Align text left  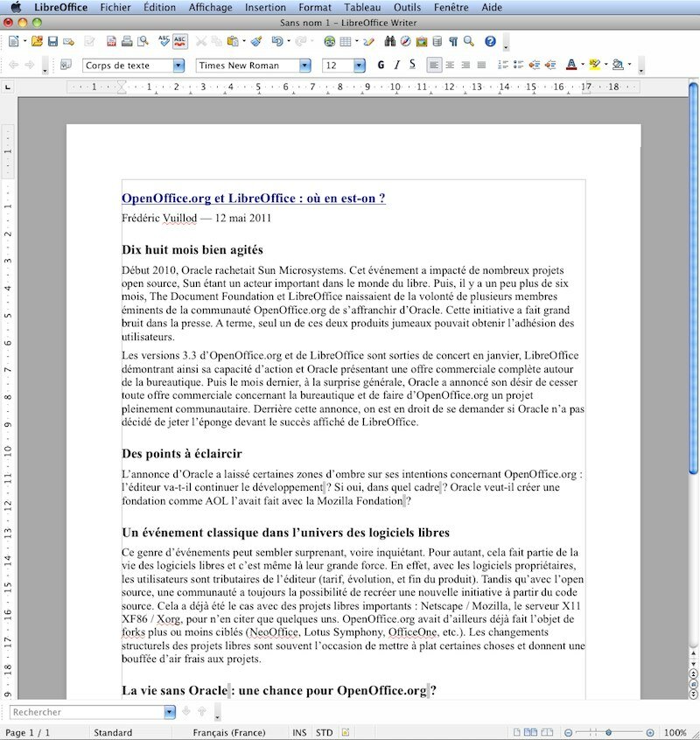coord(434,65)
